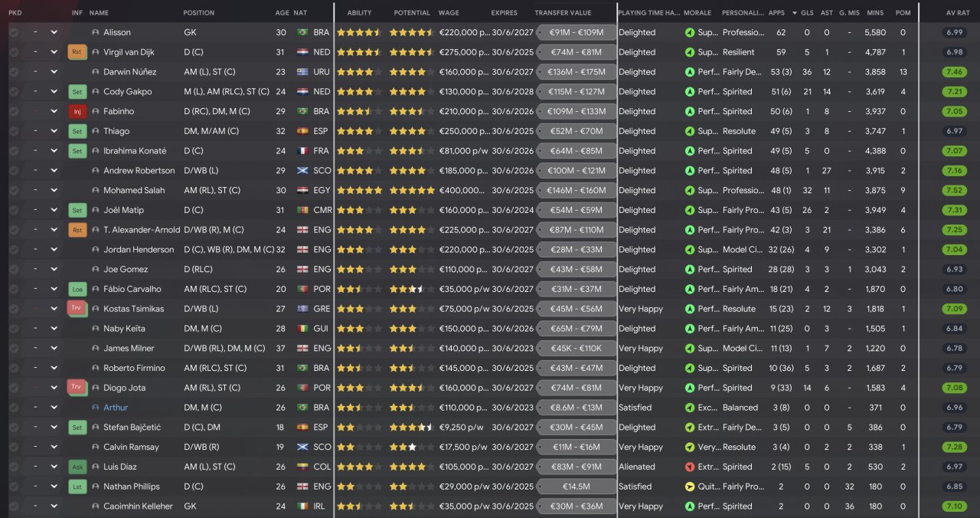Click the Trv status icon beside Diogo Jota
980x518 pixels.
click(77, 388)
